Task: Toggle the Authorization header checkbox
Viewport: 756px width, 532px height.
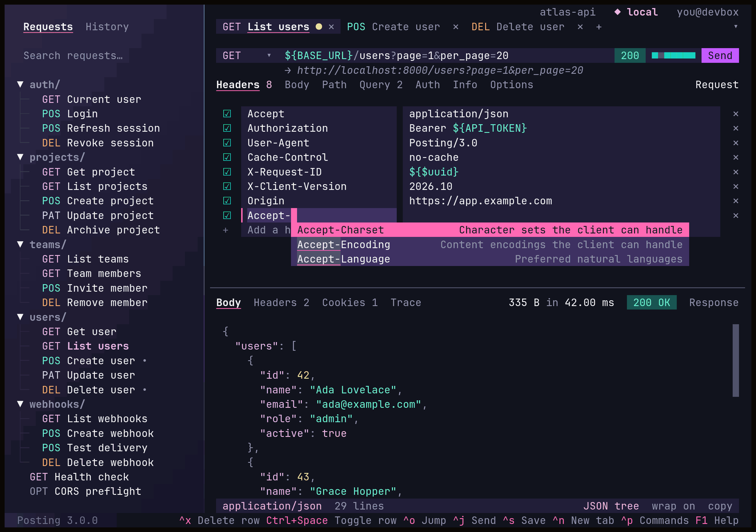Action: click(x=227, y=129)
